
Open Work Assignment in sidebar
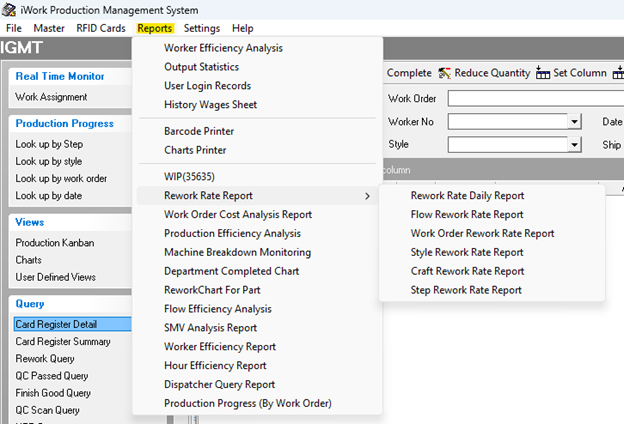click(51, 97)
